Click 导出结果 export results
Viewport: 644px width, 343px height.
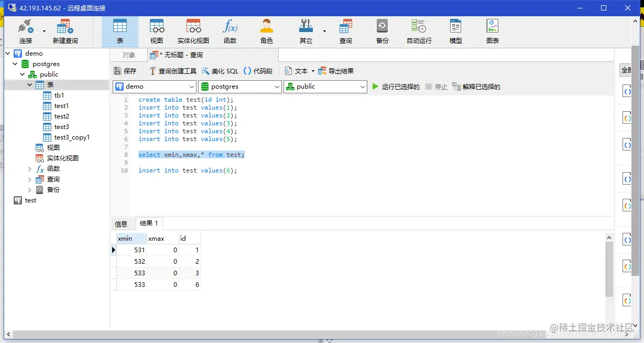[x=336, y=71]
